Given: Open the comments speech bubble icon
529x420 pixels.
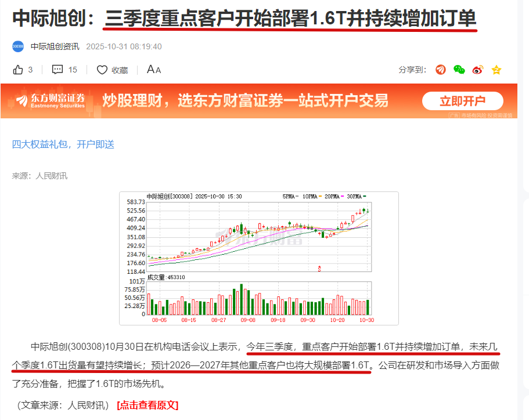Looking at the screenshot, I should [x=57, y=70].
